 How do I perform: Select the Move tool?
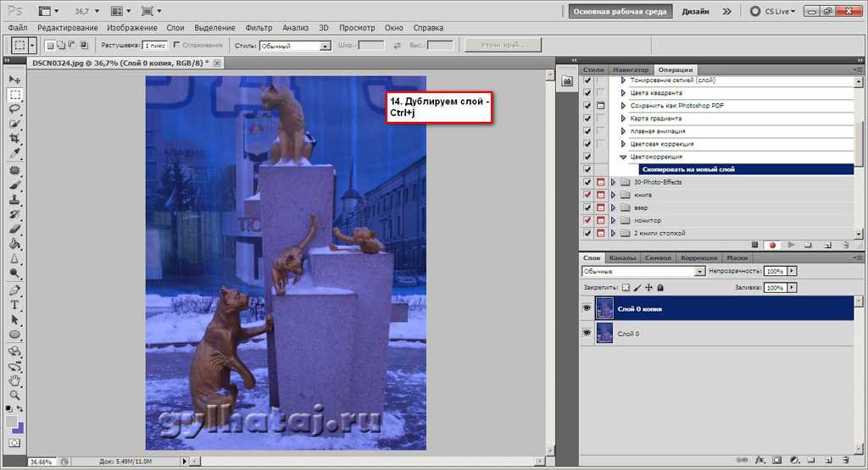click(14, 79)
